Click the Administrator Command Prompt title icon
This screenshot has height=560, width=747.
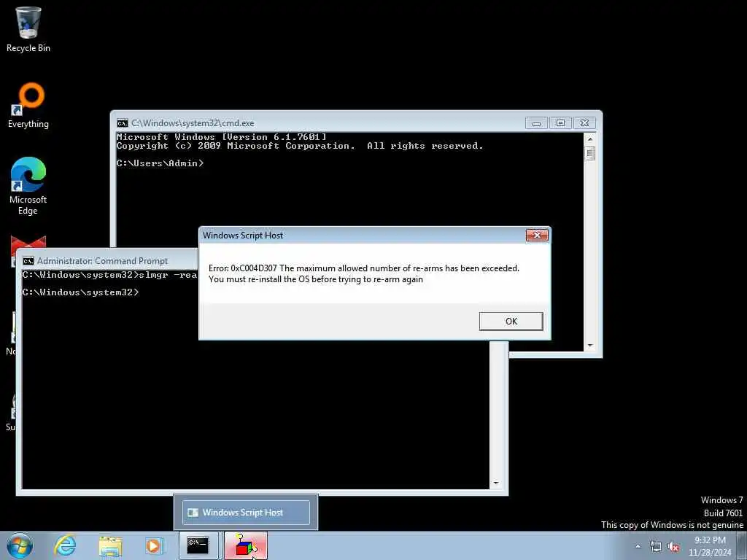(28, 261)
